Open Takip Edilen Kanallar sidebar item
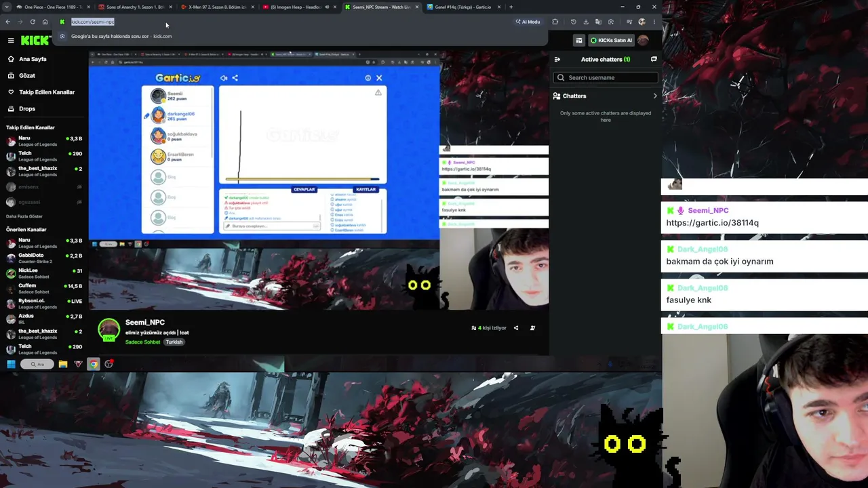This screenshot has width=868, height=488. pyautogui.click(x=47, y=92)
